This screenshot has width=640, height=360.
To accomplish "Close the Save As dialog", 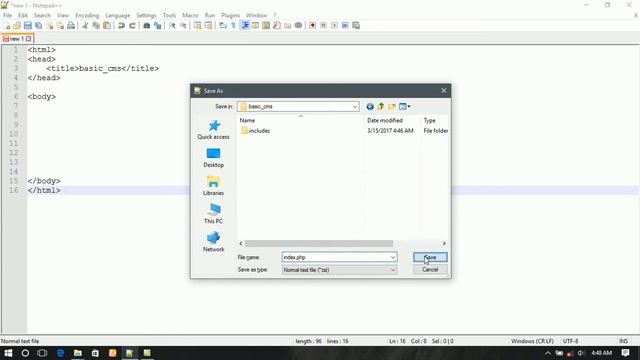I will click(x=444, y=91).
